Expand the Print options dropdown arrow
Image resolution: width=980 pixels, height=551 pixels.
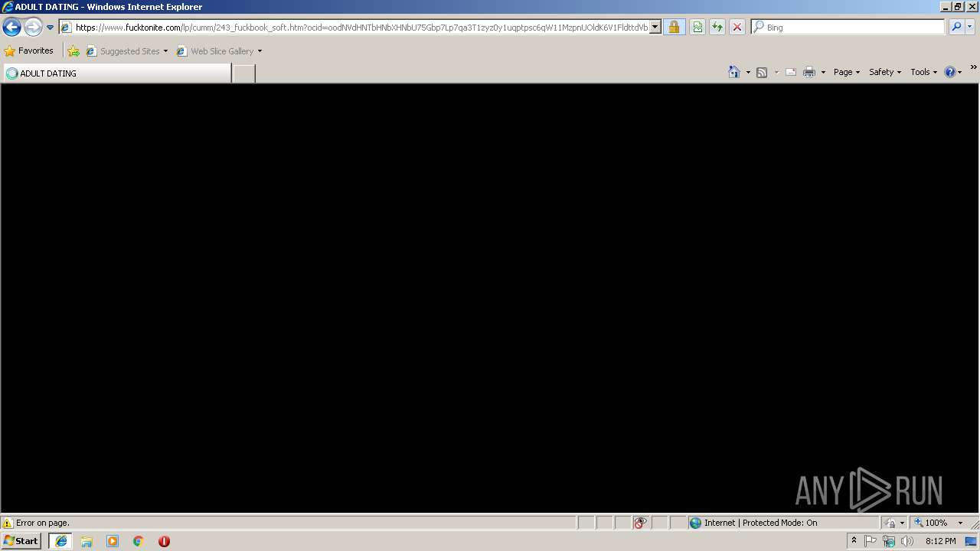(x=823, y=72)
